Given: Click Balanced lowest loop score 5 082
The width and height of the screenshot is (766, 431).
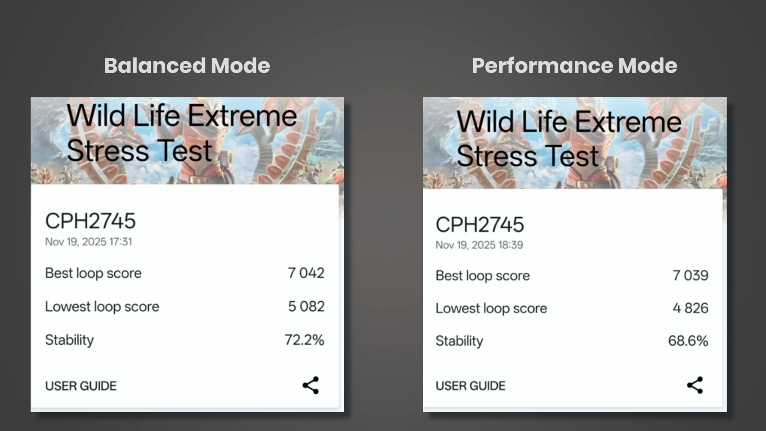Looking at the screenshot, I should [x=305, y=306].
